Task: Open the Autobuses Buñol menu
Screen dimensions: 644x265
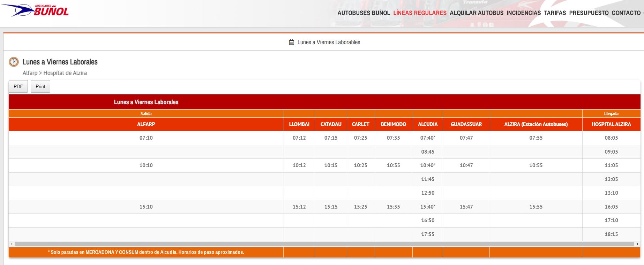Action: [364, 13]
